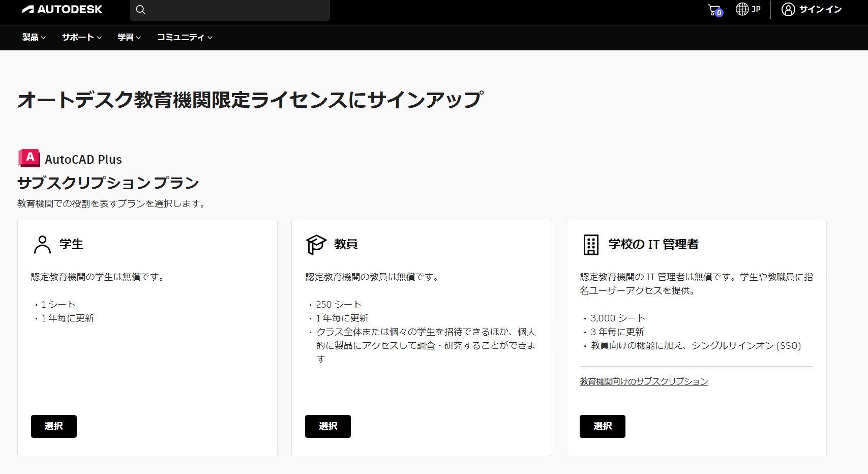This screenshot has width=868, height=474.
Task: Select the 学生 plan button
Action: (54, 426)
